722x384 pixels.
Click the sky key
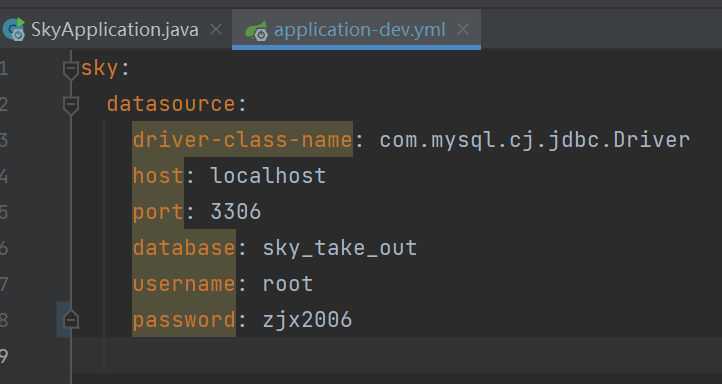tap(100, 69)
